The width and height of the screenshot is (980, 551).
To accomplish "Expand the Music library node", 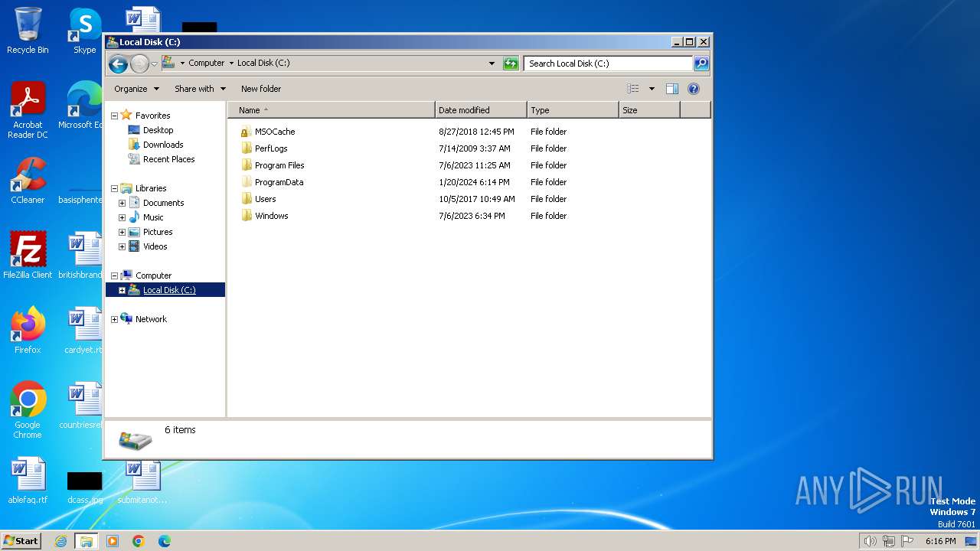I will (x=122, y=217).
